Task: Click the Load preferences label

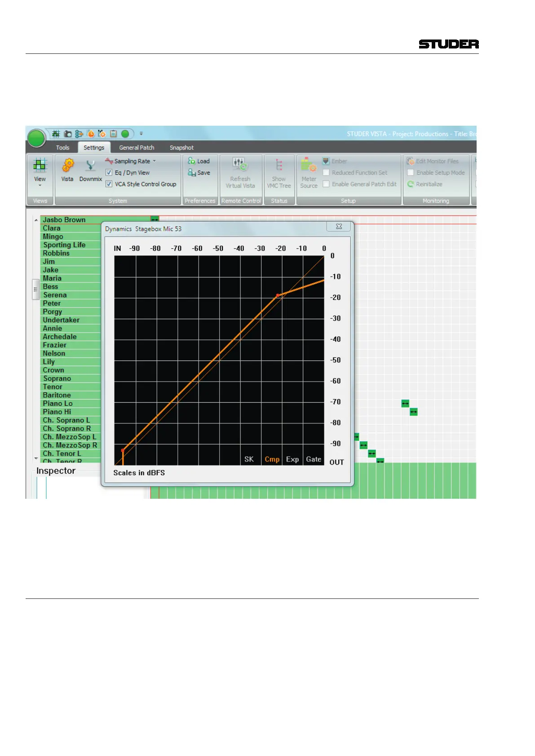Action: pos(203,161)
